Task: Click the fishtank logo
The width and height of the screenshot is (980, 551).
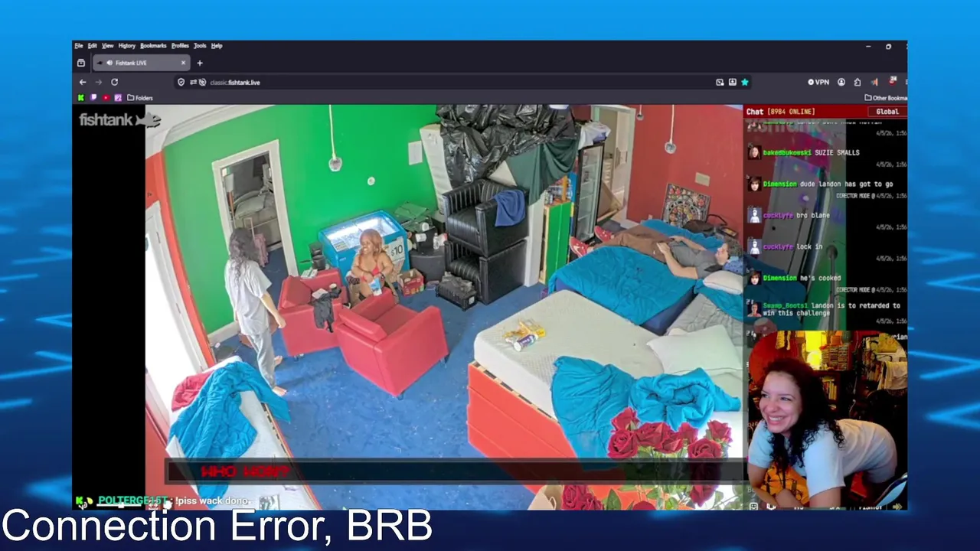Action: [x=119, y=119]
